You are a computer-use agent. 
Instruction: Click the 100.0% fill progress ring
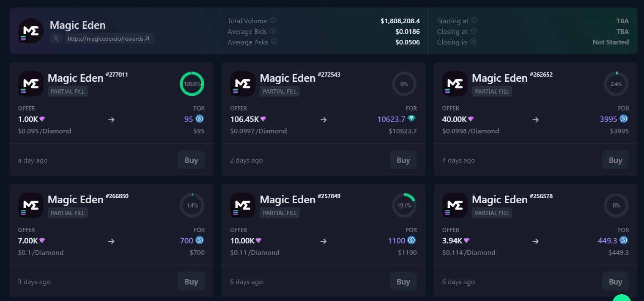[192, 84]
